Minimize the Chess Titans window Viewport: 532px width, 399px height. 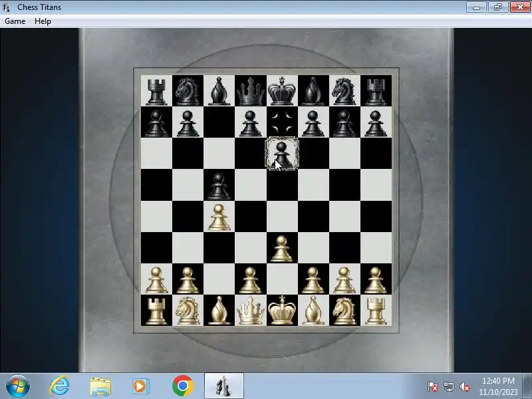[476, 7]
